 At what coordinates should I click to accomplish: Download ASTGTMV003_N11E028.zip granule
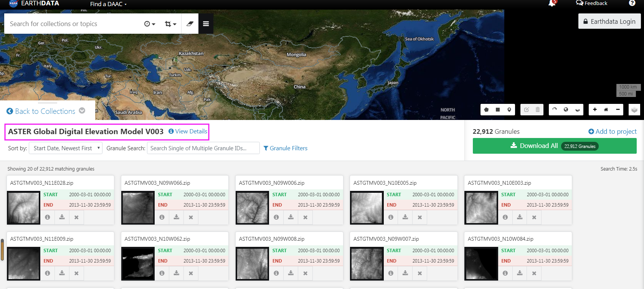(62, 217)
